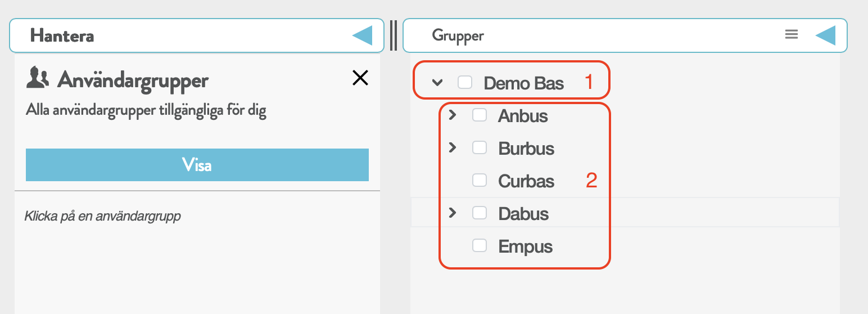
Task: Collapse the Hantera panel with blue arrow
Action: (x=362, y=35)
